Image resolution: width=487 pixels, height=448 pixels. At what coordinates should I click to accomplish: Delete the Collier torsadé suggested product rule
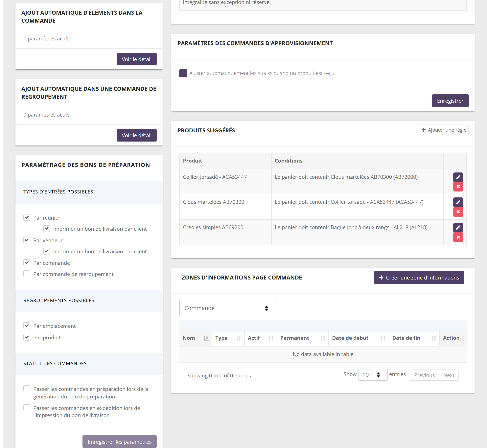pyautogui.click(x=458, y=187)
